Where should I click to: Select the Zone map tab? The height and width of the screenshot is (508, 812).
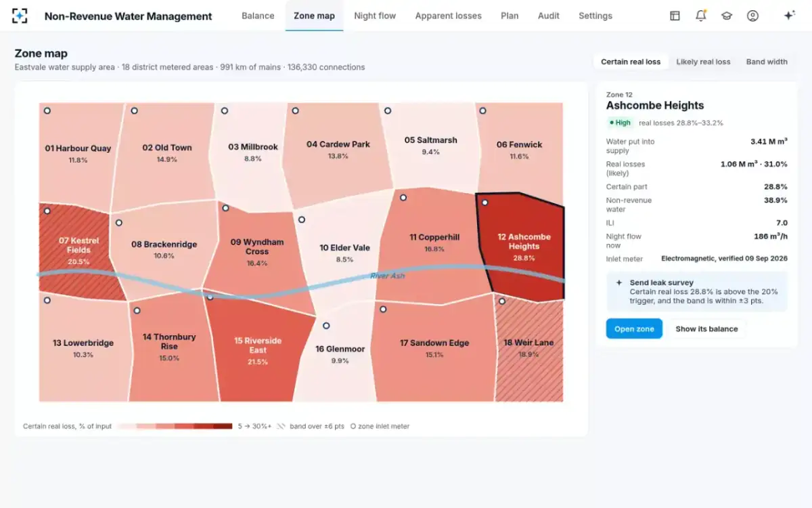click(x=314, y=16)
